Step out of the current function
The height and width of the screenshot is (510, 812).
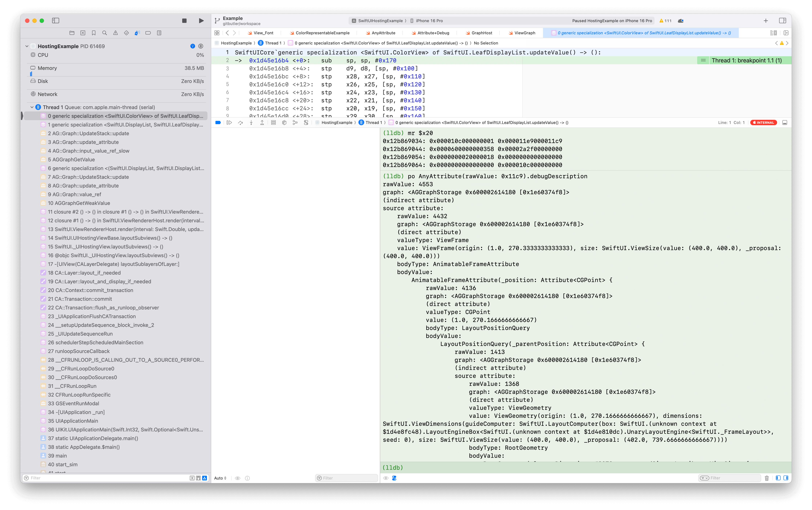(262, 123)
